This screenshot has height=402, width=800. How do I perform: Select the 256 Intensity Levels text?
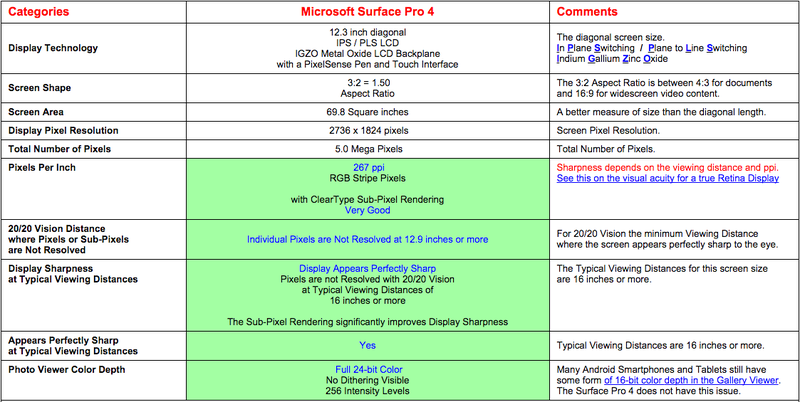tap(367, 391)
